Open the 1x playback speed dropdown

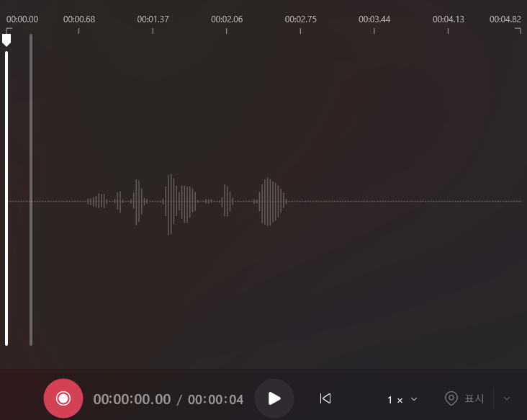[402, 400]
